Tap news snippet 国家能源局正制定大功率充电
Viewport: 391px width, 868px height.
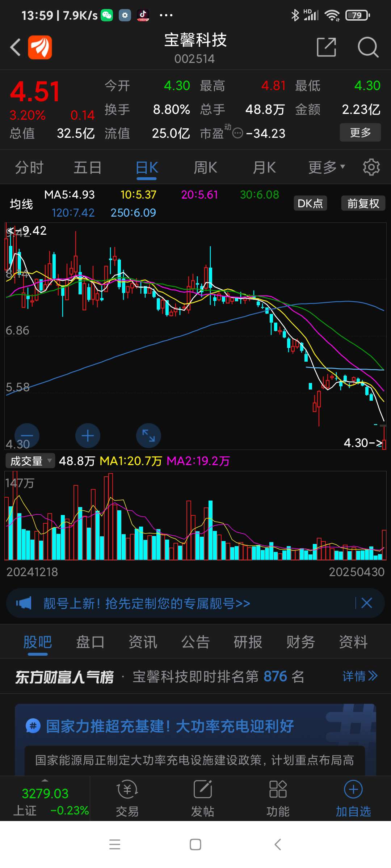coord(194,760)
